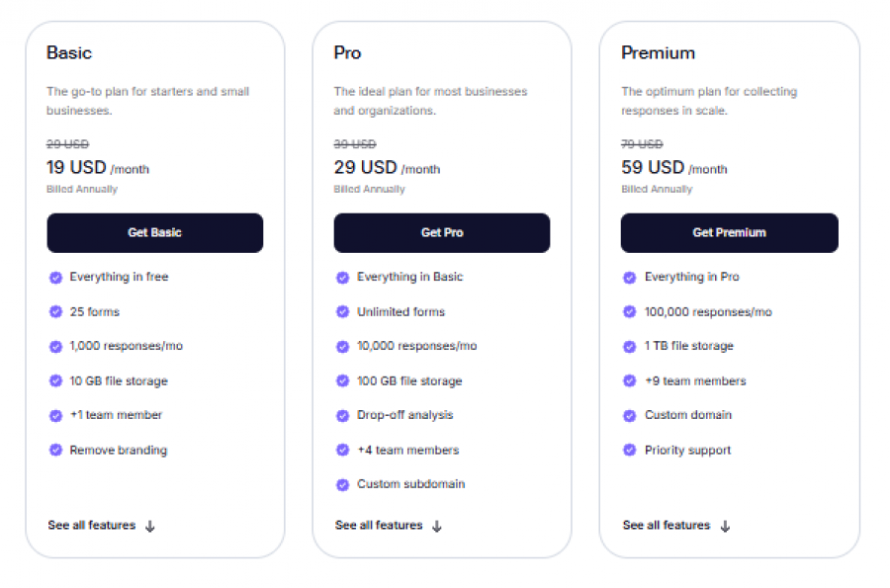Click the checkmark icon next to Unlimited forms
The height and width of the screenshot is (588, 890).
(342, 311)
